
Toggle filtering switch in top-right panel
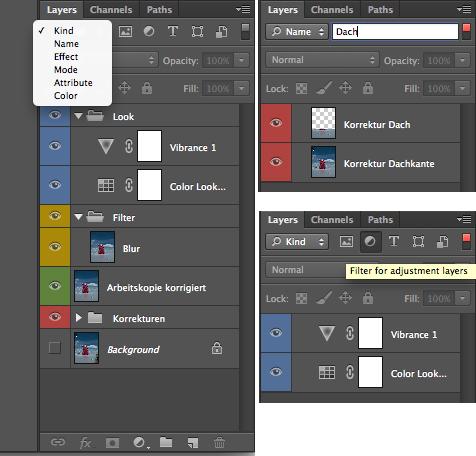click(466, 32)
